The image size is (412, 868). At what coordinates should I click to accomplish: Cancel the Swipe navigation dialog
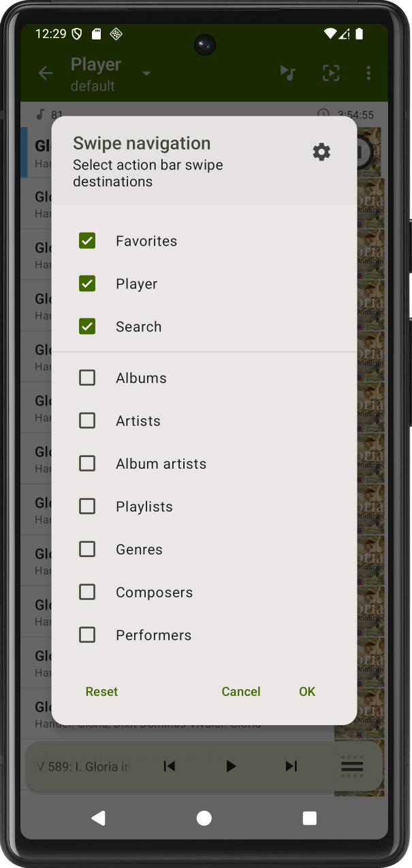point(241,691)
